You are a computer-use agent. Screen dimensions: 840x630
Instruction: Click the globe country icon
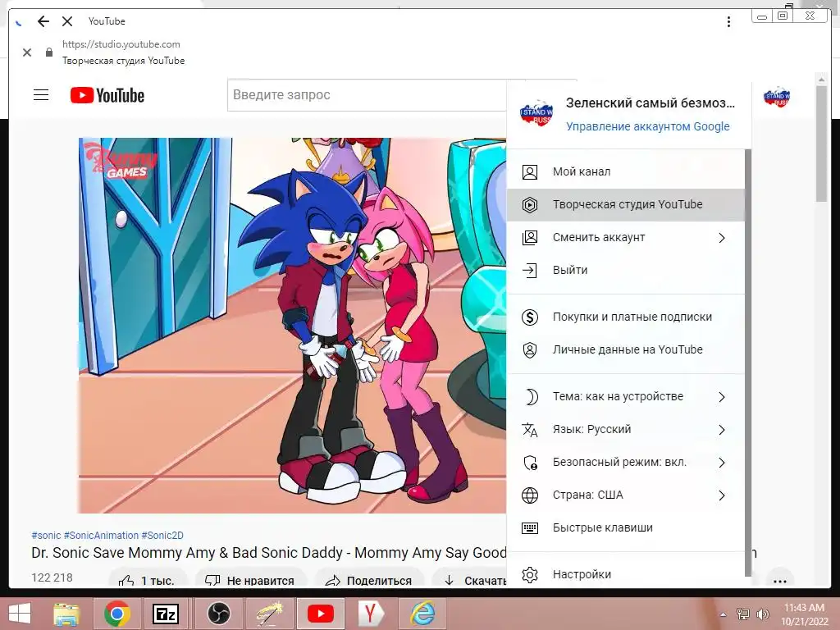click(x=530, y=495)
